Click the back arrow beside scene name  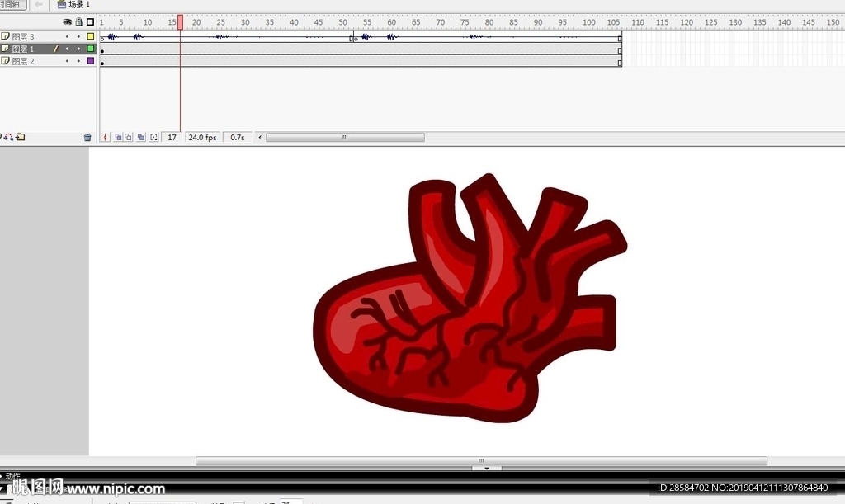[39, 4]
